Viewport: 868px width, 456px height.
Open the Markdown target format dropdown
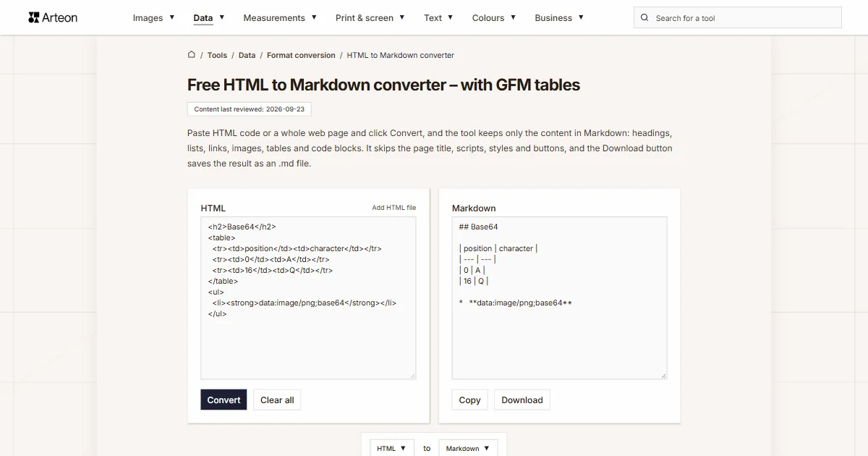pyautogui.click(x=468, y=448)
